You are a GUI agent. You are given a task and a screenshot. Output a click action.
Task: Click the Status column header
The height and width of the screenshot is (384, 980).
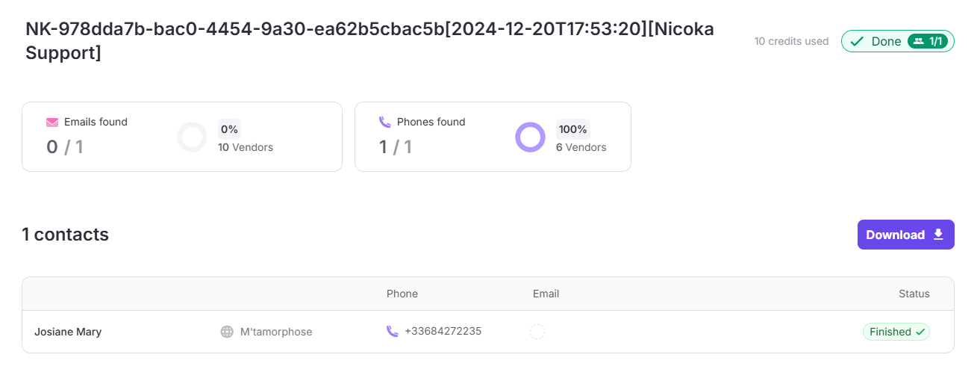click(914, 294)
